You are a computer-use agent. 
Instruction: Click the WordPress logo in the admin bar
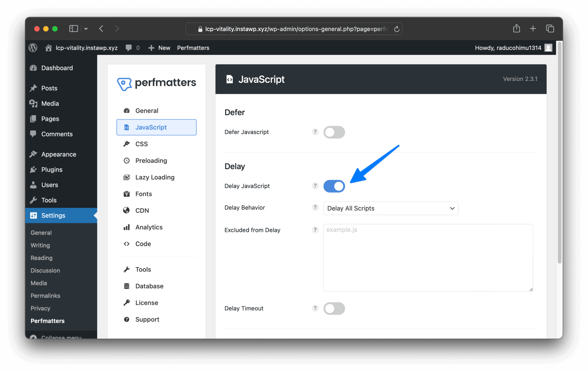33,48
